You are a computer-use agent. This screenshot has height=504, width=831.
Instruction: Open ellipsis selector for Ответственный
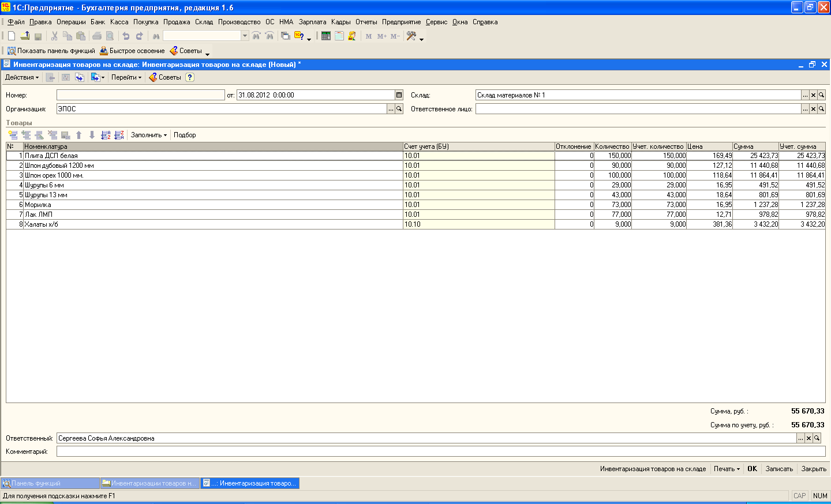pyautogui.click(x=800, y=438)
